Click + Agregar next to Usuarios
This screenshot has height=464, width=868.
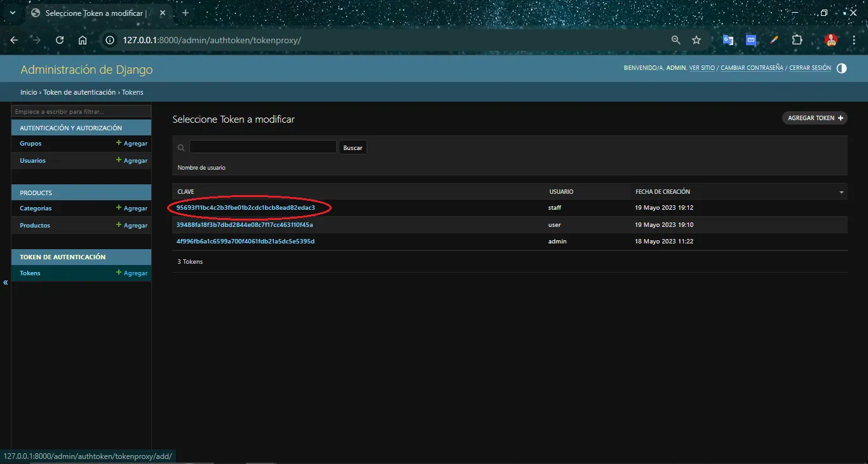pos(132,160)
